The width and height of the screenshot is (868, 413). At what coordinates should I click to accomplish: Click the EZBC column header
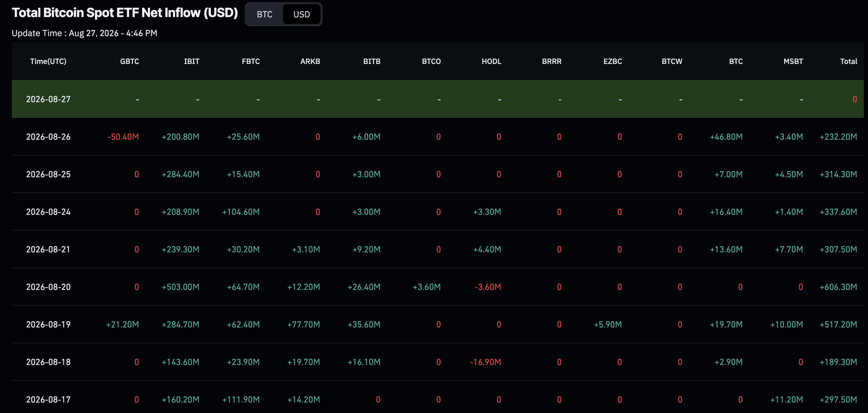pos(613,62)
